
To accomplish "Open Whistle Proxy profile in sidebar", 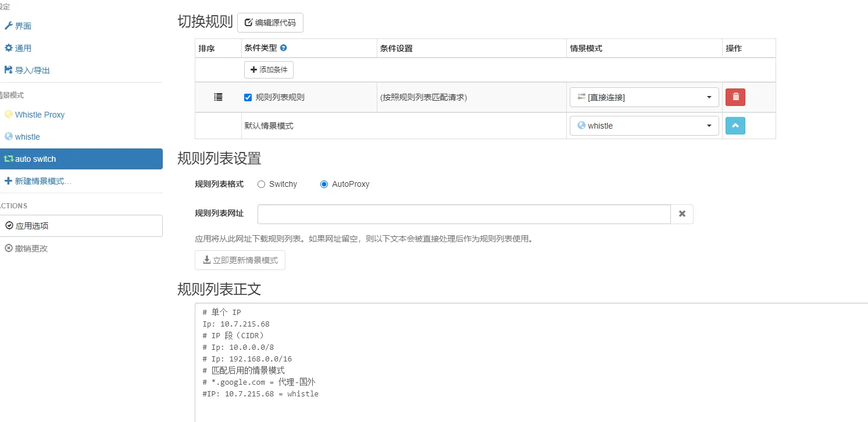I will point(40,115).
